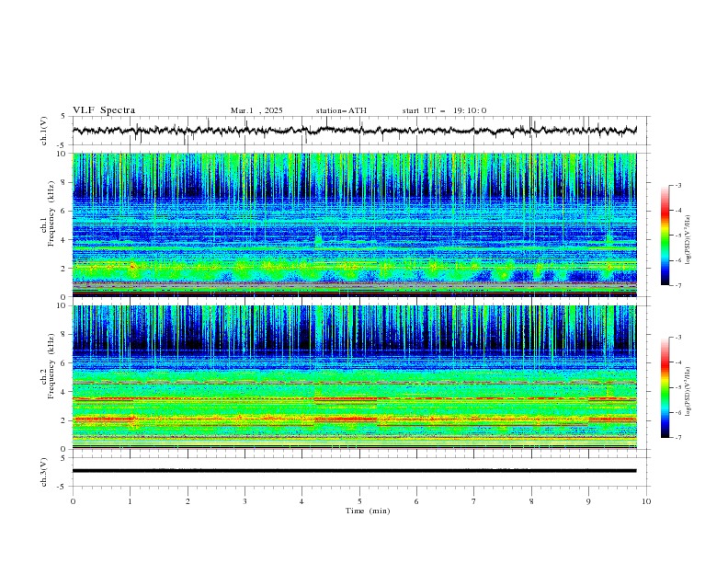Click the "log(PSD)(V²/Hz)" label beside ch.1 color bar
This screenshot has width=728, height=563.
click(688, 240)
